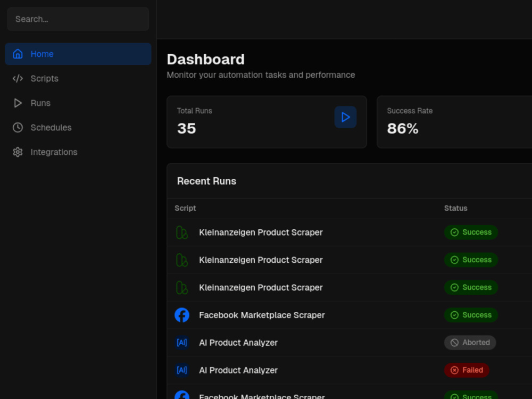This screenshot has width=532, height=399.
Task: Click the Script column header
Action: coord(185,209)
